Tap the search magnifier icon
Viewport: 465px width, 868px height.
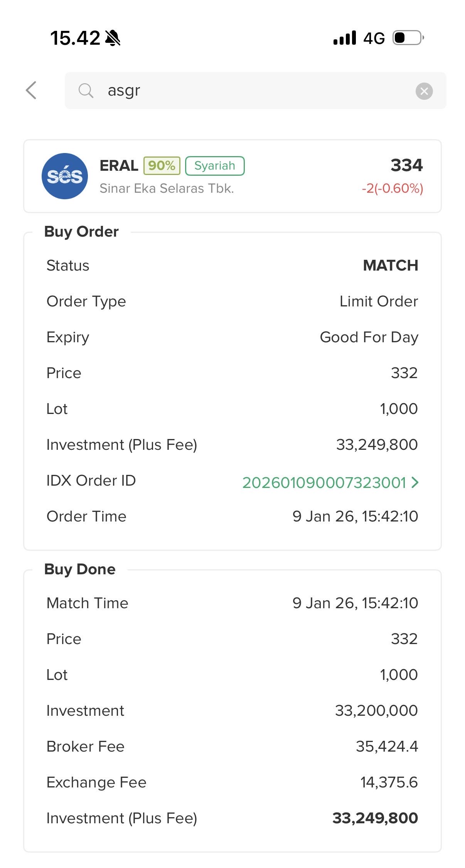coord(86,91)
